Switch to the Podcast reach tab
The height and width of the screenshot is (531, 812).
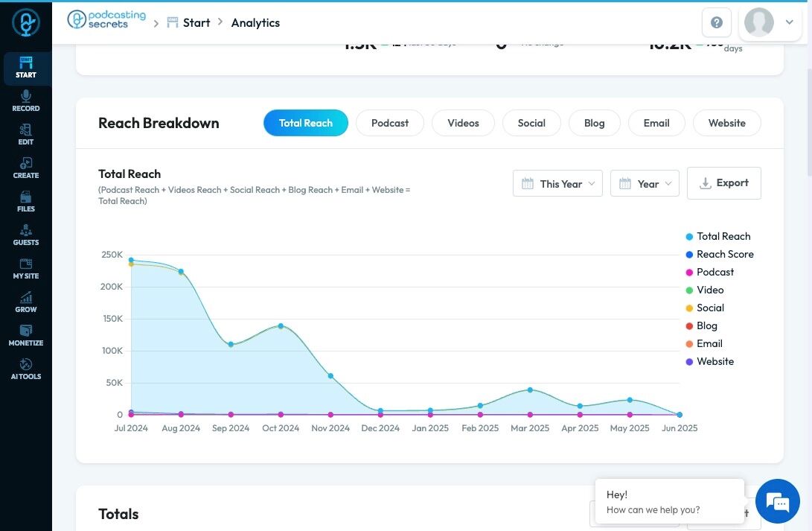coord(390,124)
